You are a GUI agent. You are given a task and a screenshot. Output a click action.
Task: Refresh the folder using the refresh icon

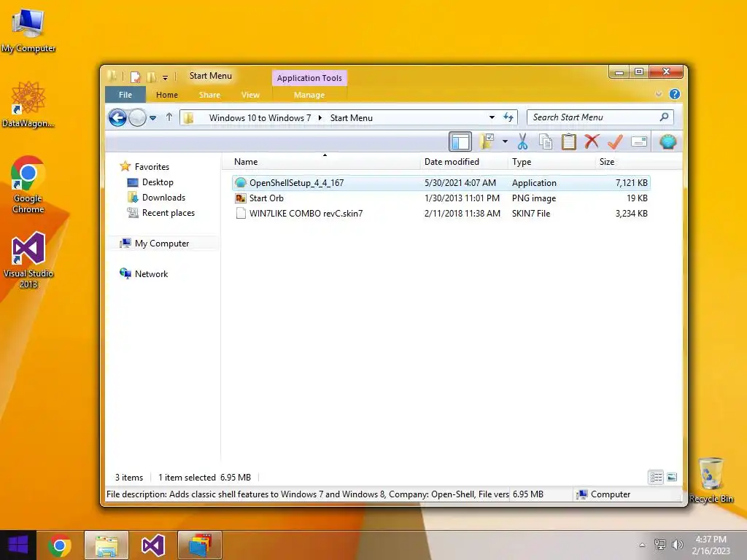[x=508, y=117]
